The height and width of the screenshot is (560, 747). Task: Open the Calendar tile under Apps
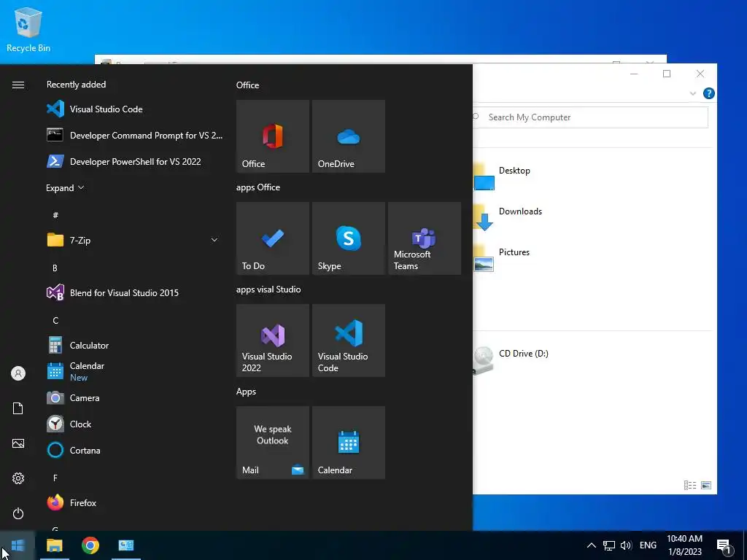tap(348, 443)
